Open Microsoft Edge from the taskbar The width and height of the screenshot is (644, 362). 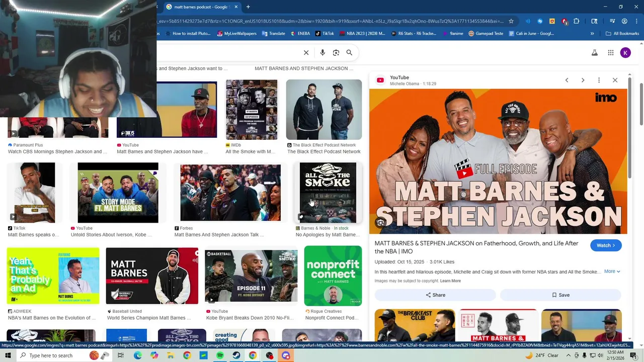[x=137, y=355]
